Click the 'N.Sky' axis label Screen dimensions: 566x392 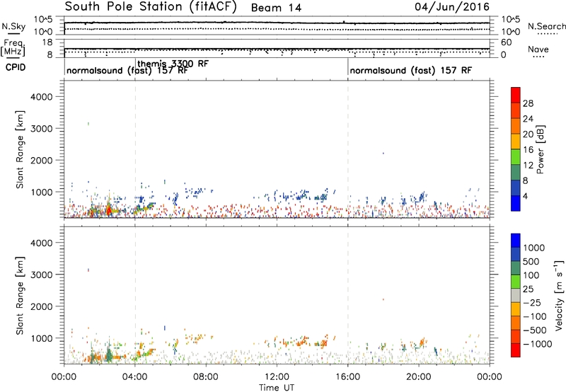[x=13, y=26]
